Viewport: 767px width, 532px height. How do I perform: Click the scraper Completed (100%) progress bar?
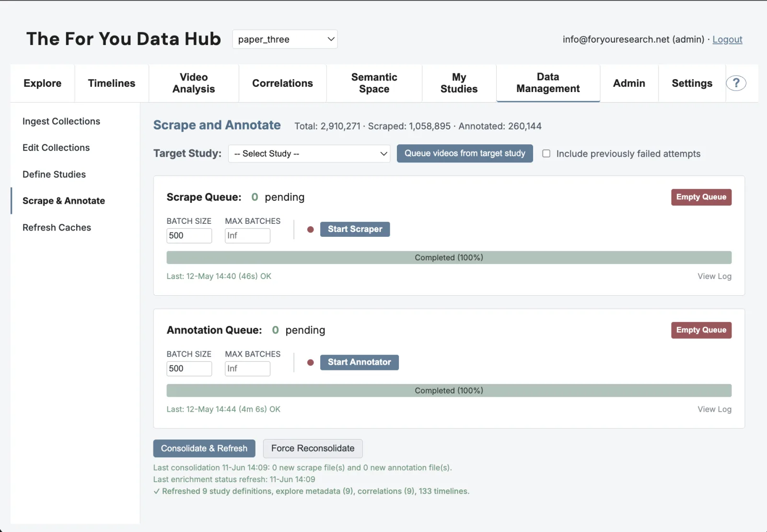click(x=449, y=257)
